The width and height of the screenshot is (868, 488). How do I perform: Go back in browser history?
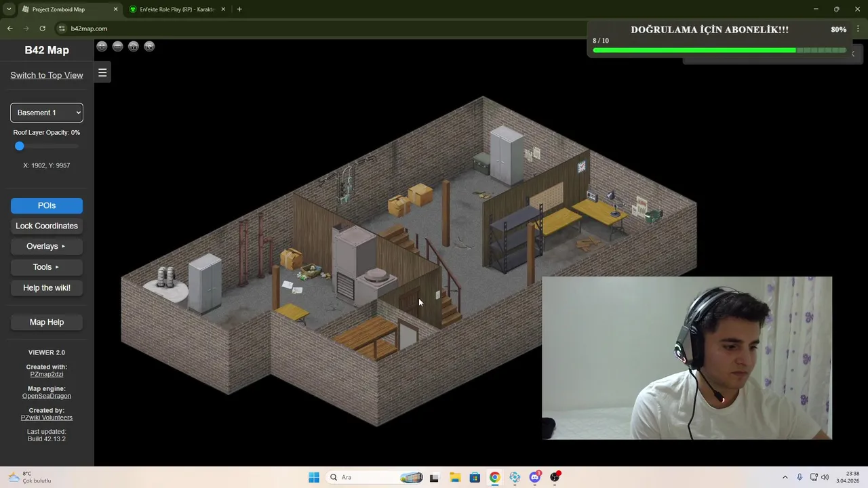tap(9, 28)
